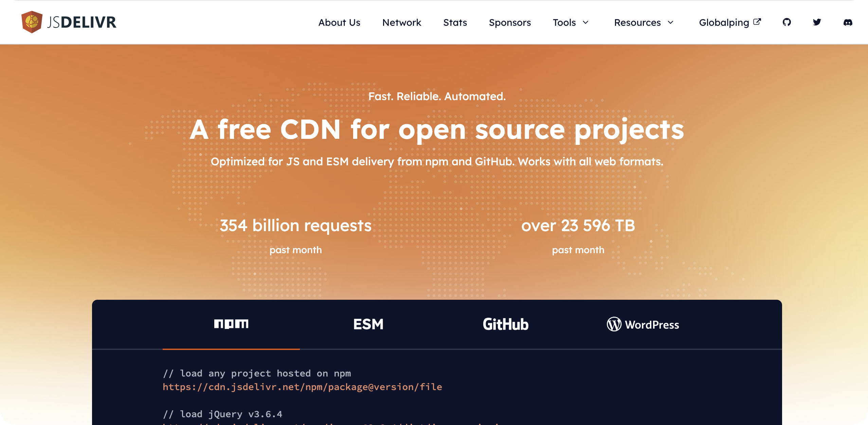Open the Stats page
868x425 pixels.
tap(455, 22)
